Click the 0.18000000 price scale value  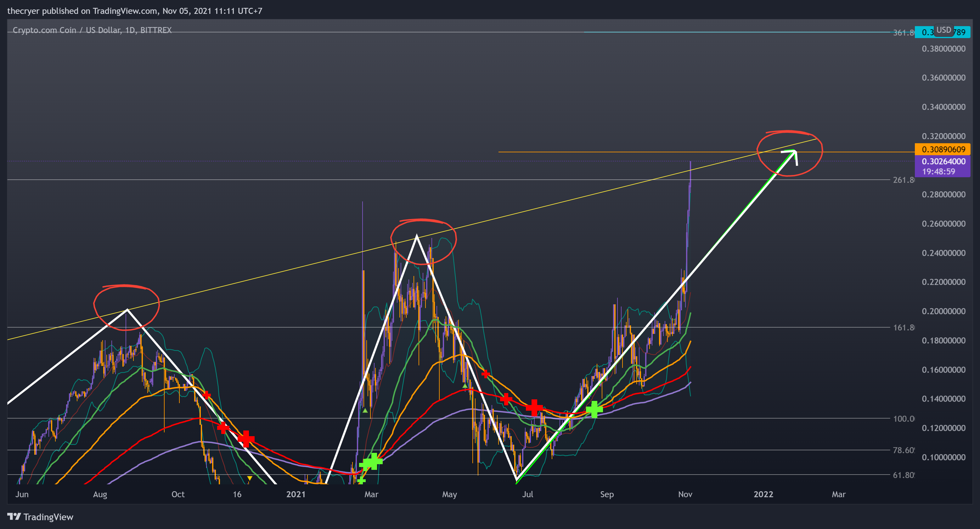point(943,340)
